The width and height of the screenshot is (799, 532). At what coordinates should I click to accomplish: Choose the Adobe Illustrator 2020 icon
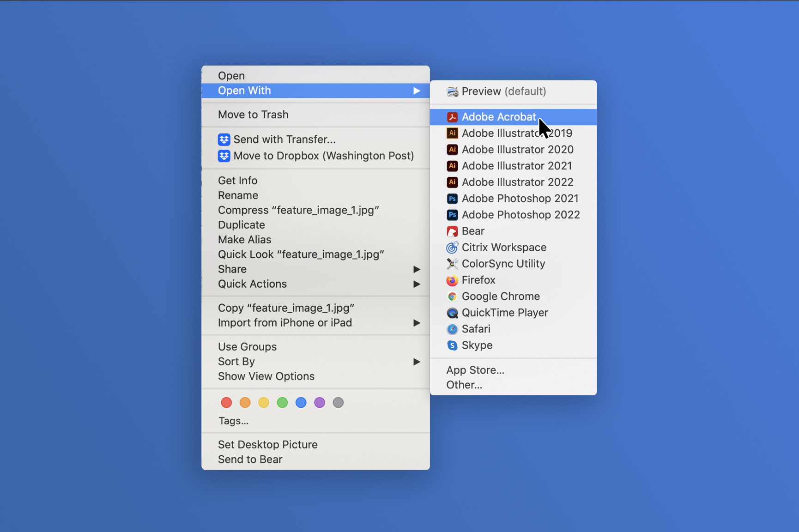452,150
